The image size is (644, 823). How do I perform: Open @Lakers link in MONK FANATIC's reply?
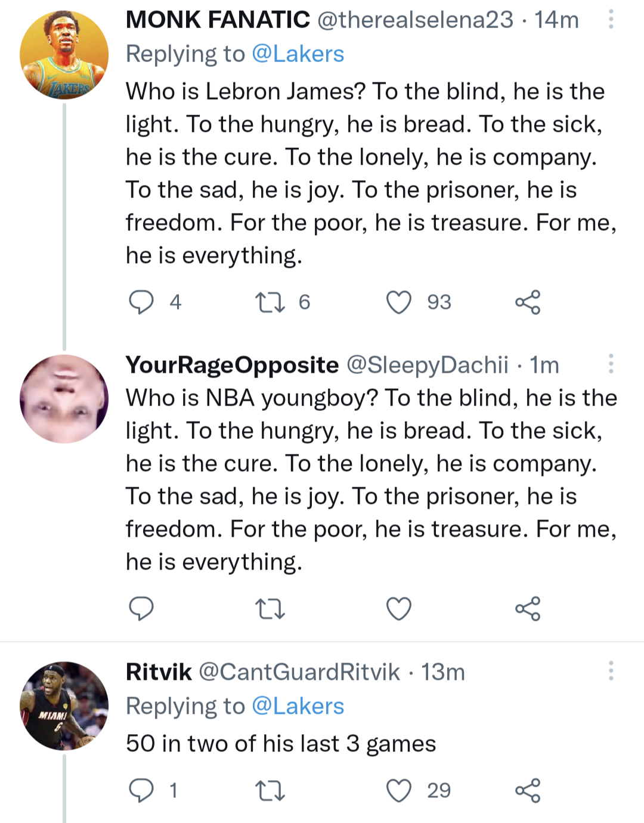(298, 54)
